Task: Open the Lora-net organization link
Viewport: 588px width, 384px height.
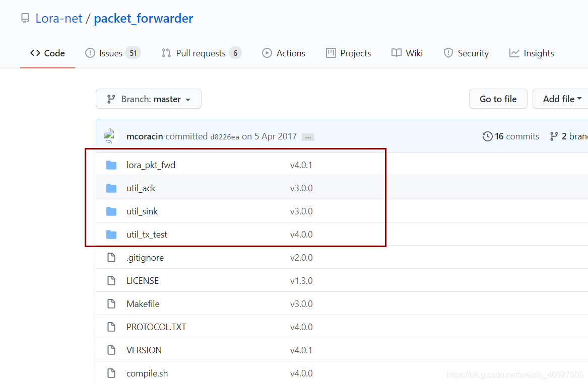Action: tap(59, 18)
